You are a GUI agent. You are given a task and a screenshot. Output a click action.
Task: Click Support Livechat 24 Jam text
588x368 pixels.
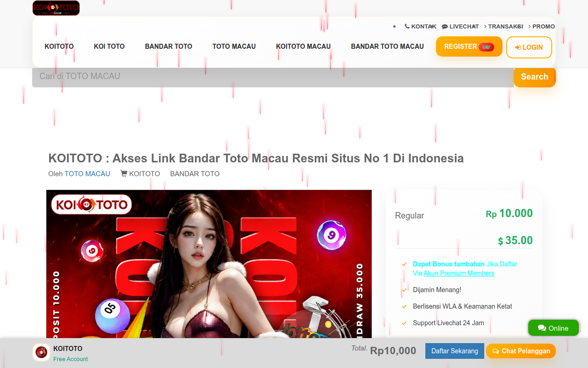[x=448, y=323]
